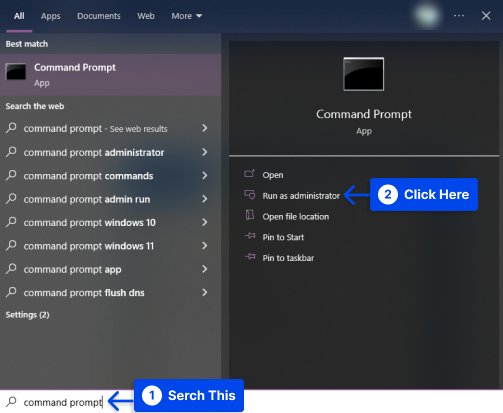Switch to the Apps tab
The image size is (503, 413).
pyautogui.click(x=50, y=16)
